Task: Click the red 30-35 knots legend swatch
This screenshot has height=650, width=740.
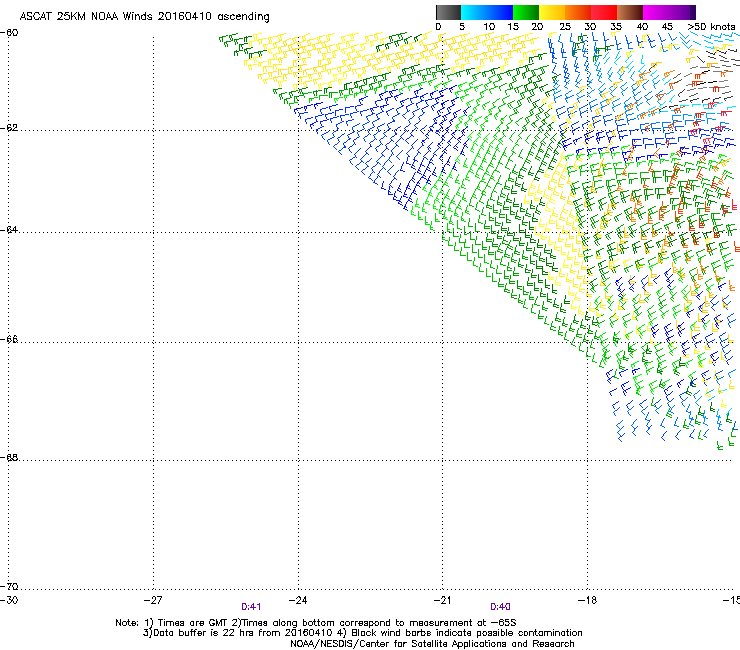Action: coord(604,12)
